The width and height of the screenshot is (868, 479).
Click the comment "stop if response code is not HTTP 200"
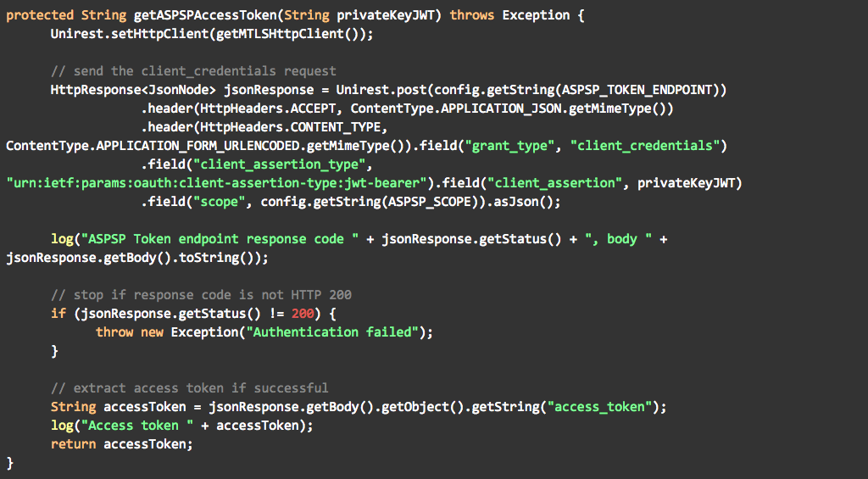(x=201, y=295)
